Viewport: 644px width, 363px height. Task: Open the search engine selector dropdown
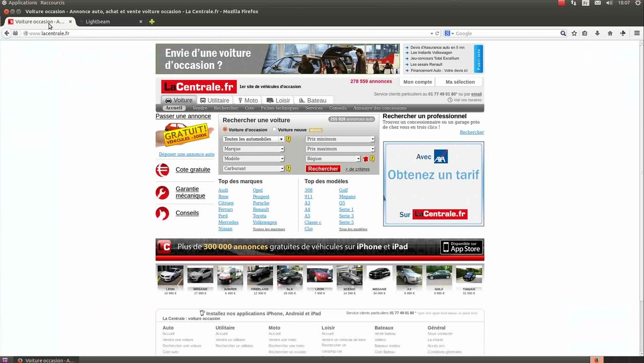click(x=448, y=33)
